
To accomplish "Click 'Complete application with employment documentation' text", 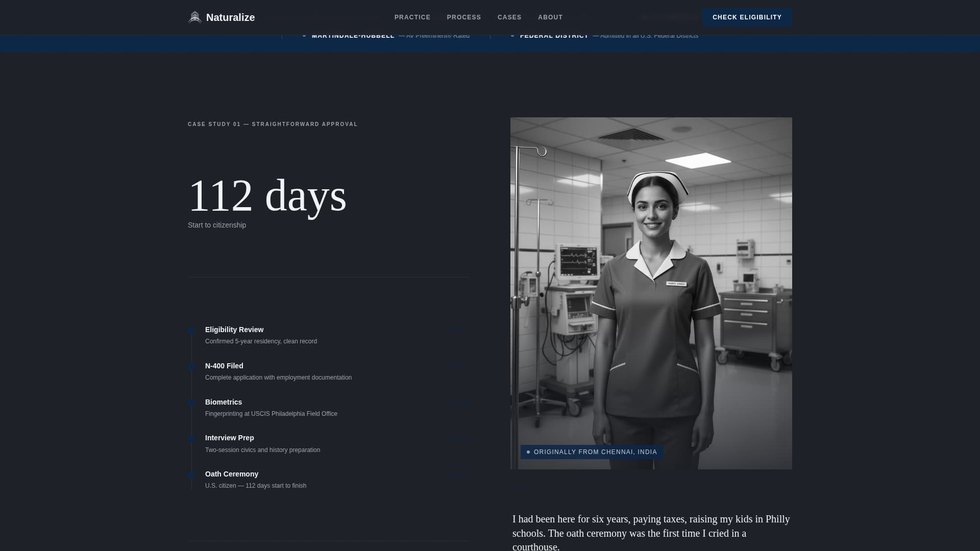I will 278,378.
